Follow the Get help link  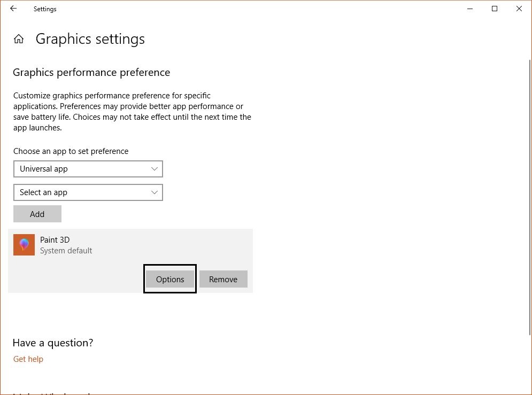tap(28, 359)
